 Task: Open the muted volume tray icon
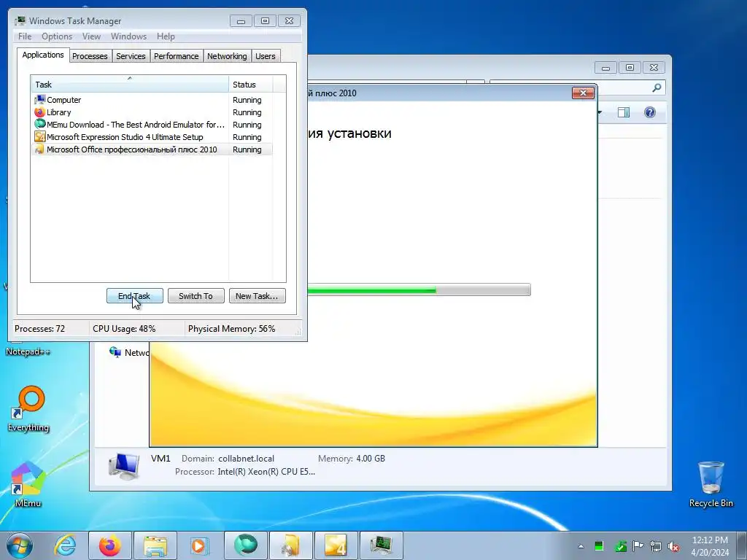click(x=673, y=546)
